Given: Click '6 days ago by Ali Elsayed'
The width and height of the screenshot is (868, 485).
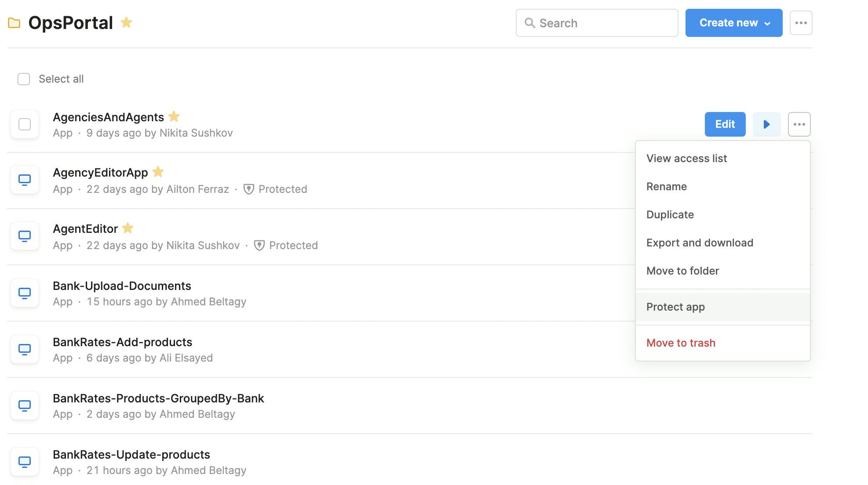Looking at the screenshot, I should point(150,358).
